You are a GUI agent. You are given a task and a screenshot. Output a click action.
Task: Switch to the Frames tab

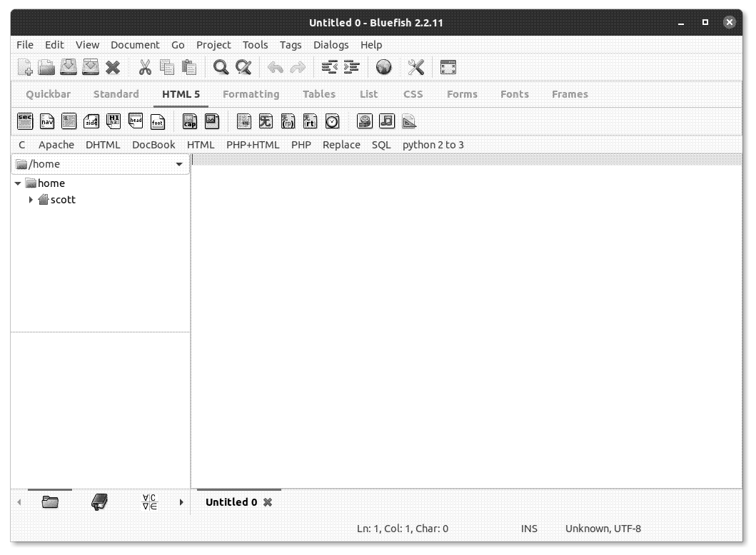coord(570,94)
